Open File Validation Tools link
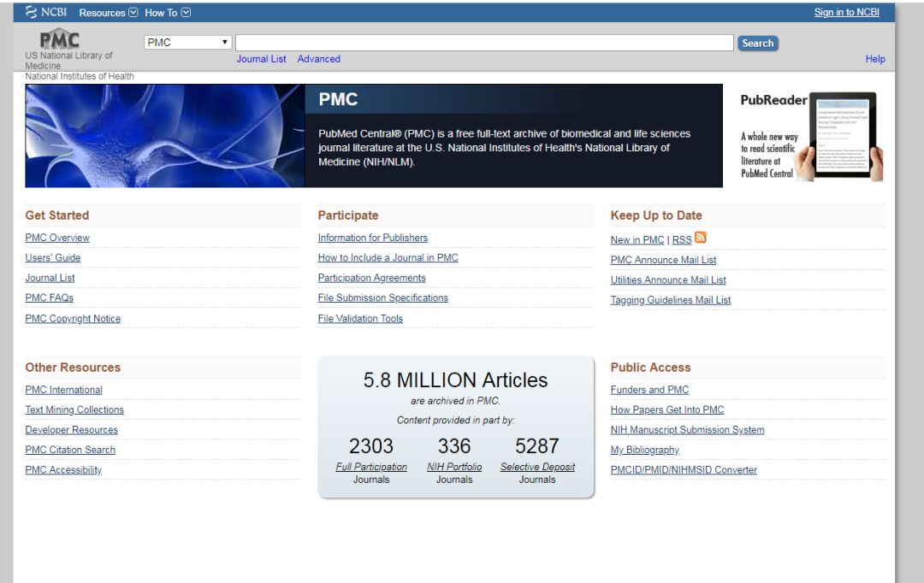This screenshot has width=924, height=583. click(360, 319)
